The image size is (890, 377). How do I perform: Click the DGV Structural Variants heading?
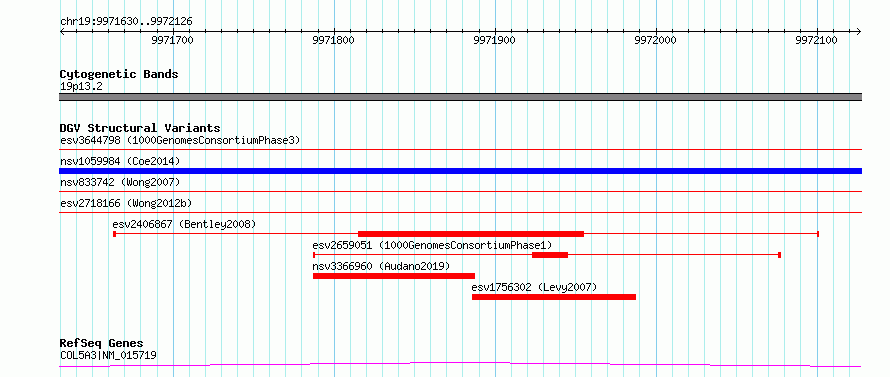(x=140, y=128)
